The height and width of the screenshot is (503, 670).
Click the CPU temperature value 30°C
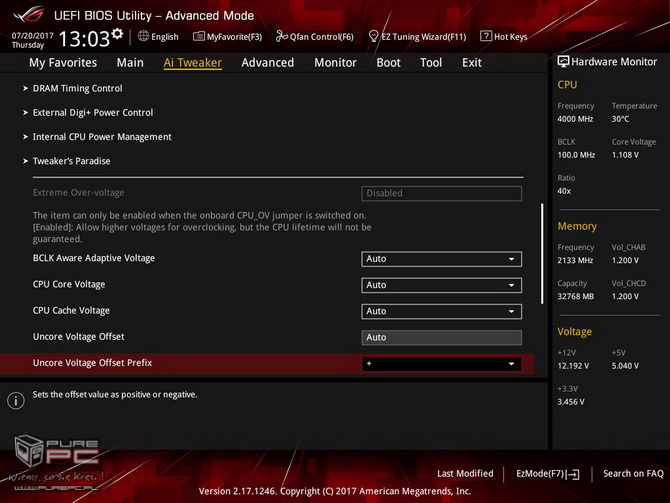(620, 119)
